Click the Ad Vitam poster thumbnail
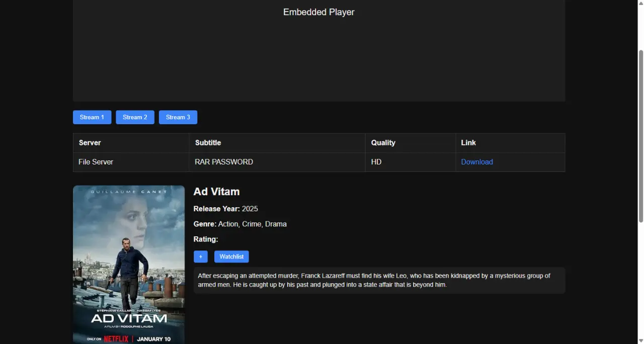Viewport: 644px width, 344px height. point(129,265)
